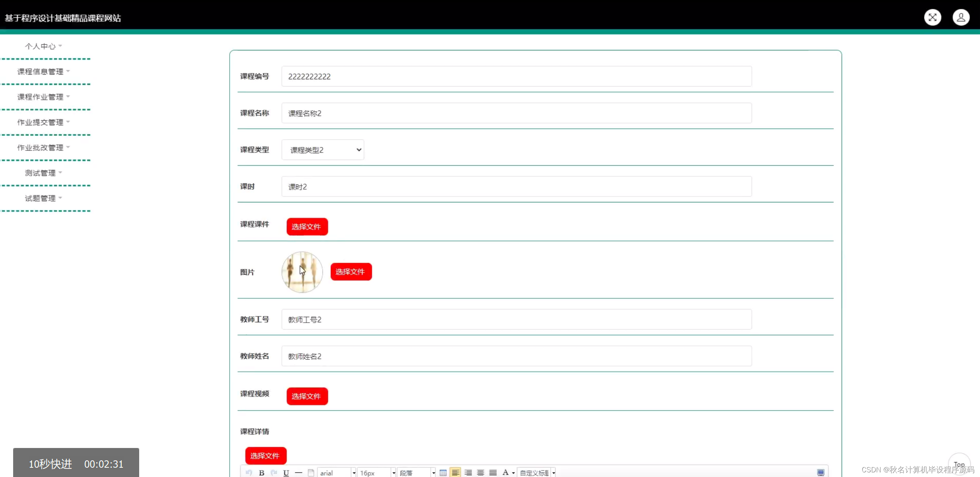Click 选择文件 button for 课程视频
This screenshot has height=477, width=980.
click(307, 396)
